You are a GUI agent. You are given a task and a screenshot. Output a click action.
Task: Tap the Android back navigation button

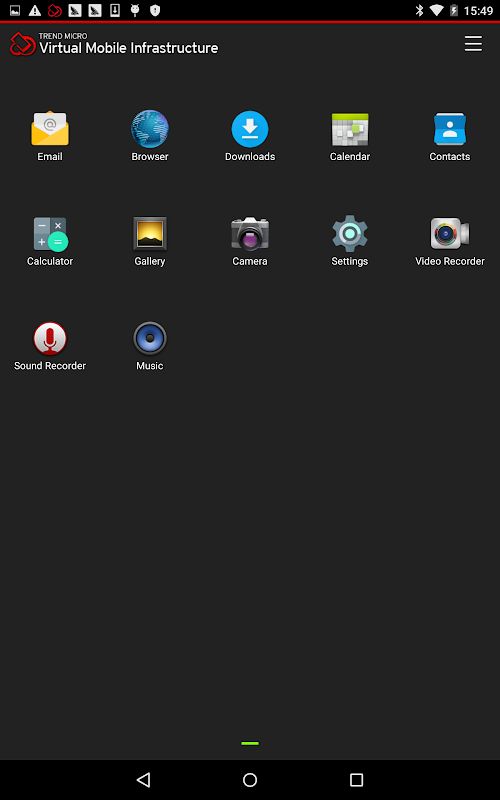point(143,779)
